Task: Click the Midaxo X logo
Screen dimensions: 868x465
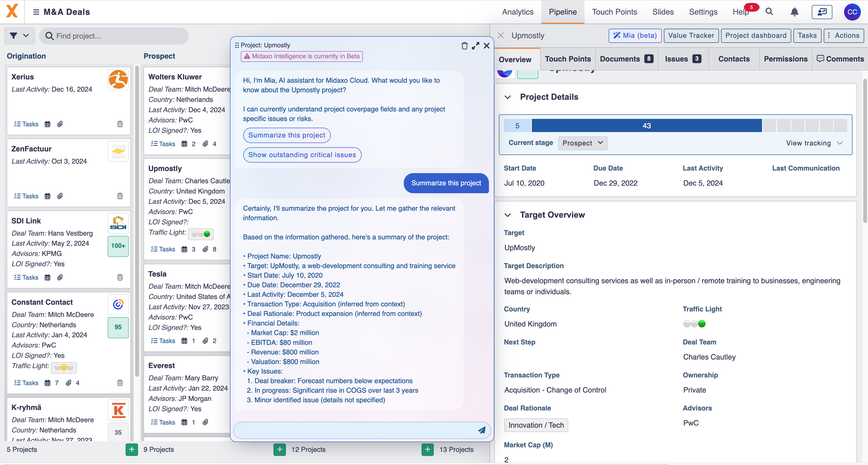Action: coord(12,11)
